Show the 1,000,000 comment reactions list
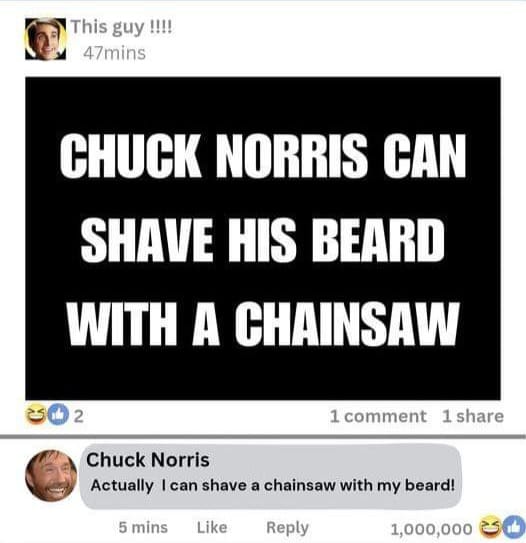Image resolution: width=526 pixels, height=543 pixels. pos(431,529)
